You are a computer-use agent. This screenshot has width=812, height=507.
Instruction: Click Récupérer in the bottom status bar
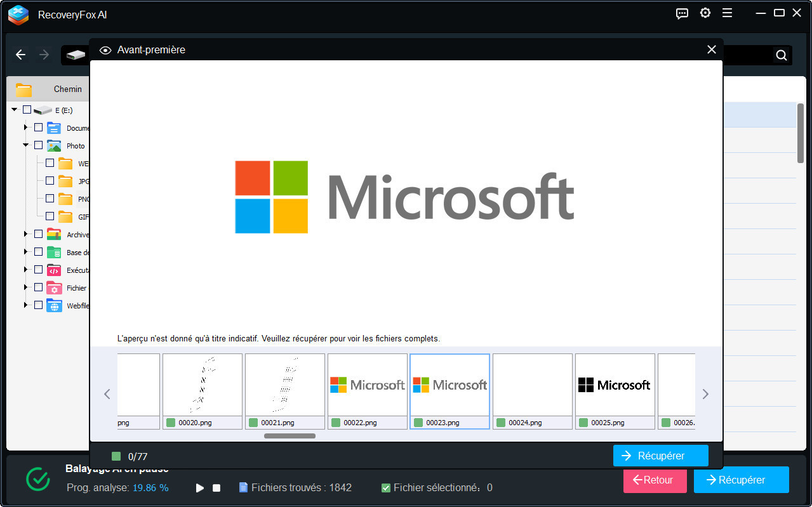tap(741, 480)
